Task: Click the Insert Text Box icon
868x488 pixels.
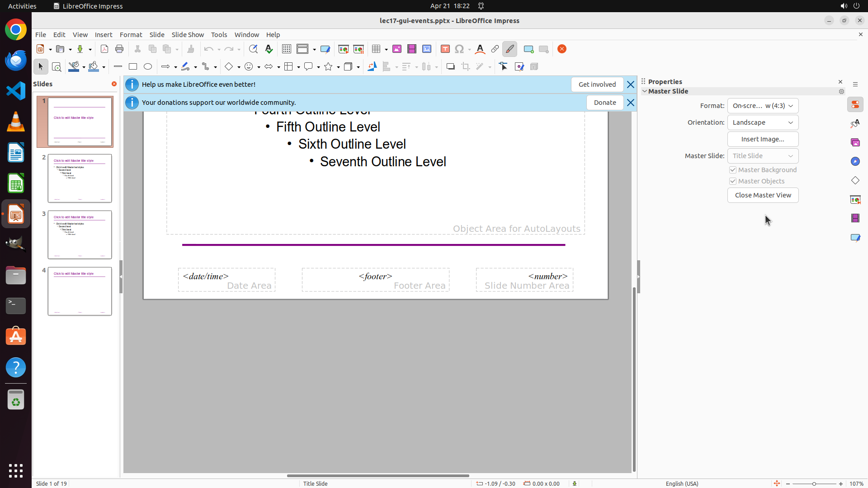Action: 445,49
